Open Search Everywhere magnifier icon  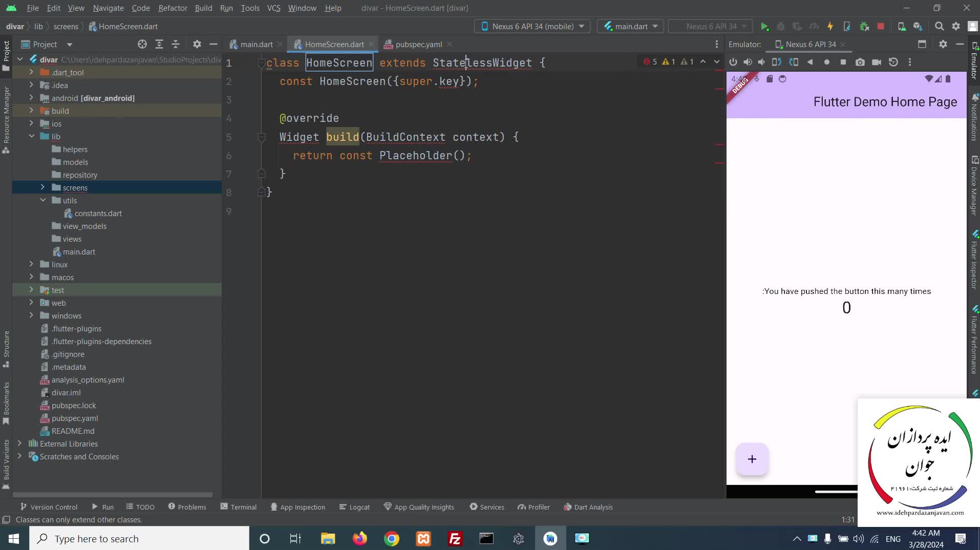click(939, 27)
